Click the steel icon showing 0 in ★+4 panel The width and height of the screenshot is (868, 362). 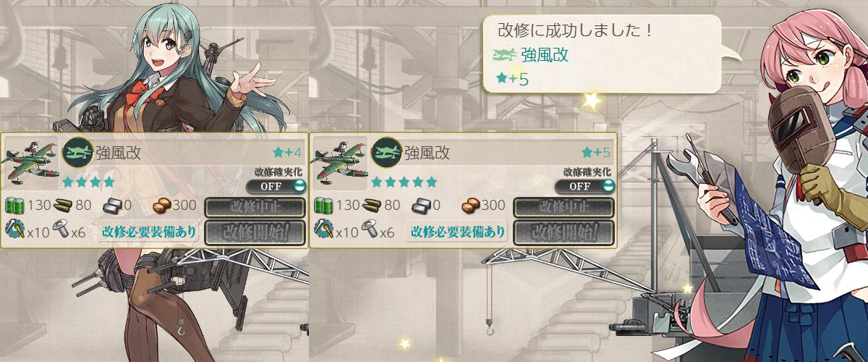pos(112,205)
